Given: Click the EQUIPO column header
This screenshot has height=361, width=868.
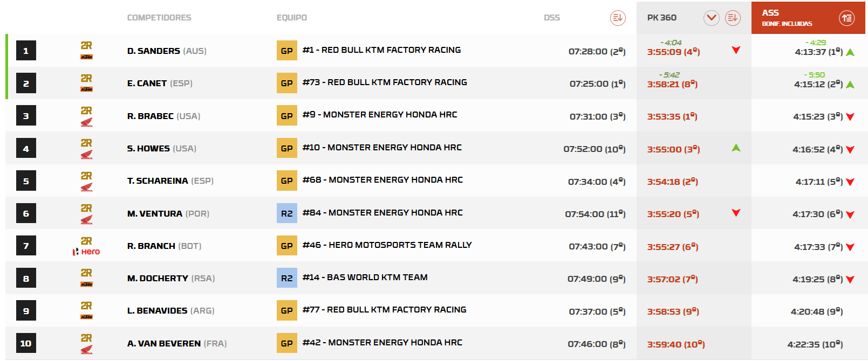Looking at the screenshot, I should coord(292,18).
